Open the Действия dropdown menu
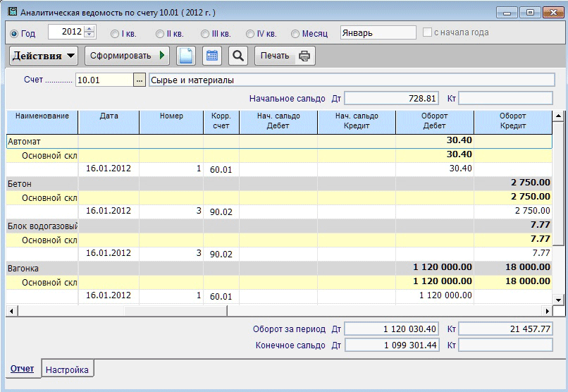This screenshot has height=392, width=568. (44, 56)
